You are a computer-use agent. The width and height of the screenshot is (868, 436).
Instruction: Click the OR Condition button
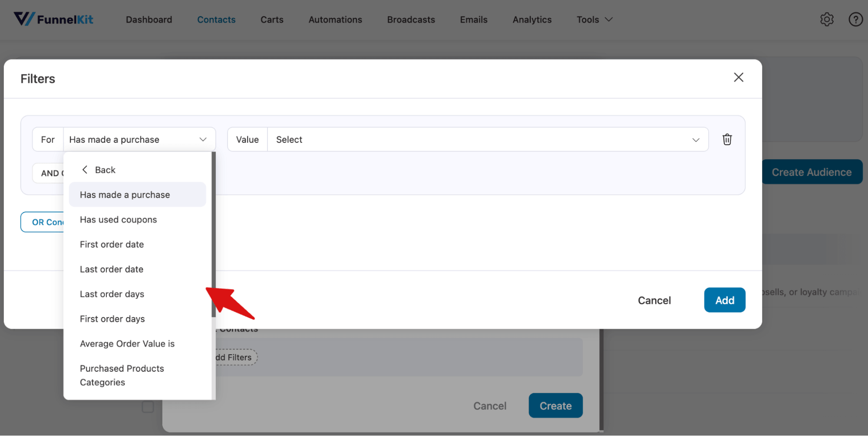pyautogui.click(x=43, y=222)
